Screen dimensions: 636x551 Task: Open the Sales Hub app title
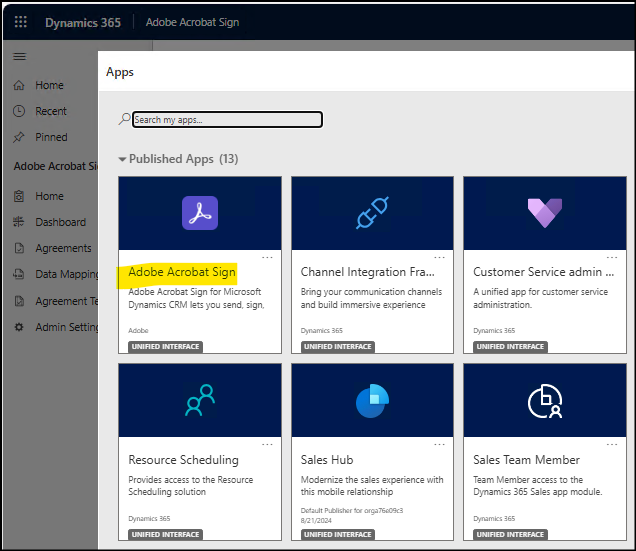coord(327,460)
